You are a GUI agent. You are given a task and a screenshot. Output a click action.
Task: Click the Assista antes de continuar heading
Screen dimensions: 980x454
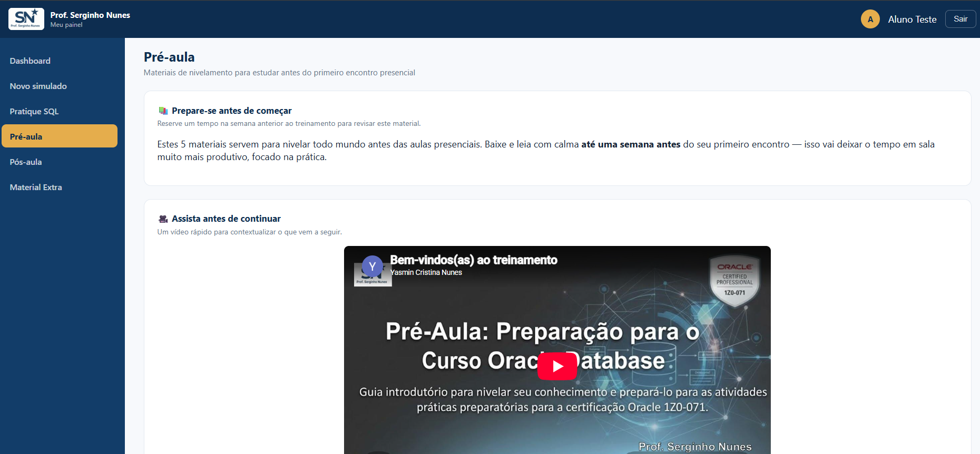click(x=226, y=219)
